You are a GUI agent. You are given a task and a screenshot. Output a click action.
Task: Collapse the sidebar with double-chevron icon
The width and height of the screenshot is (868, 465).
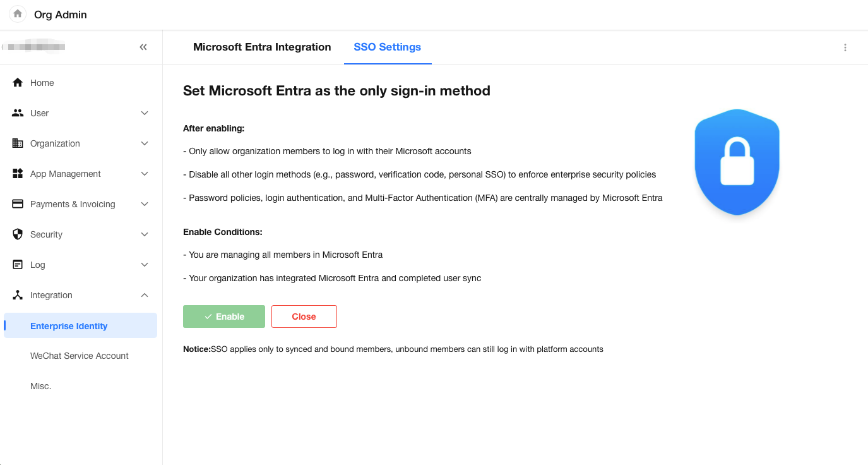point(143,47)
